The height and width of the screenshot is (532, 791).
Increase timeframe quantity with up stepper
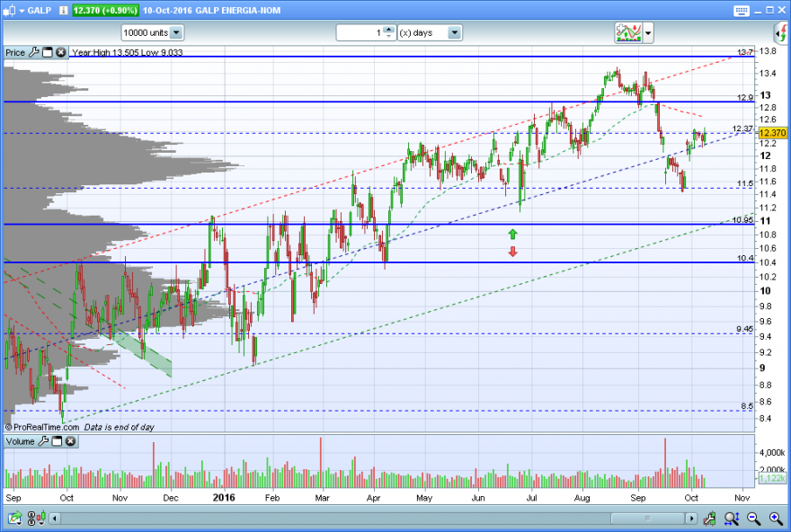click(388, 30)
